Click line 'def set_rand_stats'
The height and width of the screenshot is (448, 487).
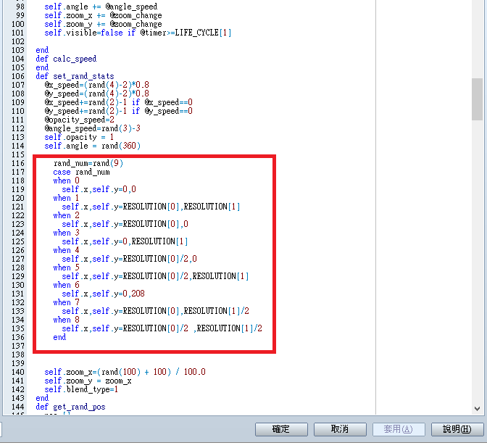tap(75, 76)
